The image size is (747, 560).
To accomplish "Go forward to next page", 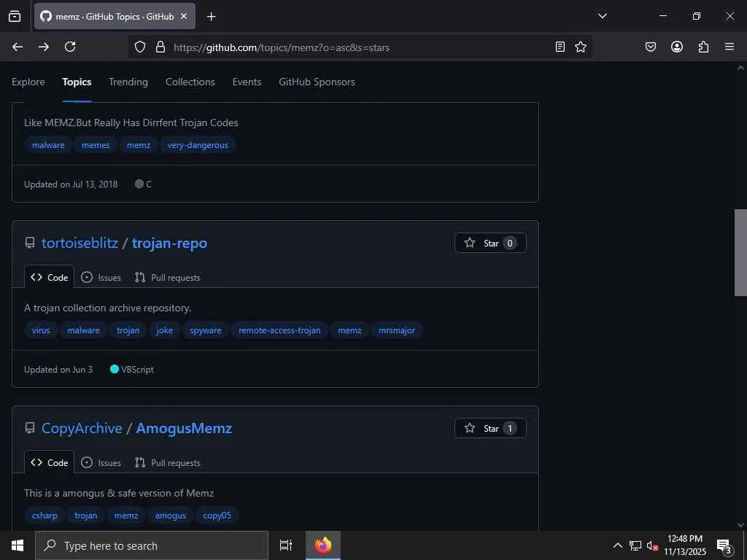I will [x=43, y=47].
